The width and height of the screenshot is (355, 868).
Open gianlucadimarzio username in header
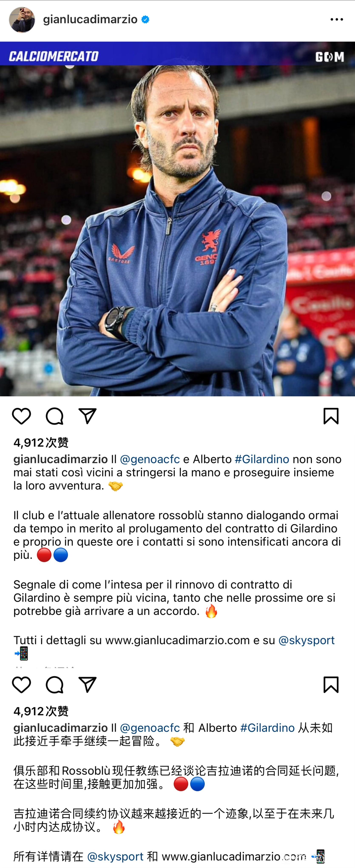coord(90,20)
